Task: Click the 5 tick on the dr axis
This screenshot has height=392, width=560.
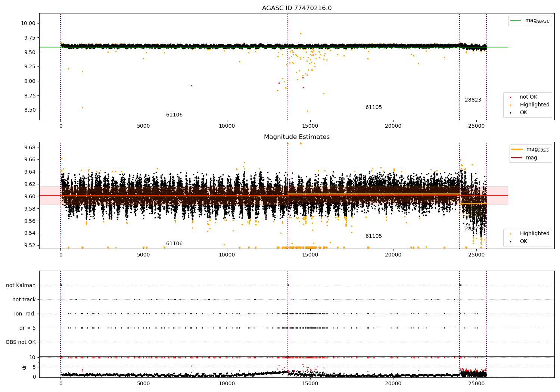Action: point(34,367)
